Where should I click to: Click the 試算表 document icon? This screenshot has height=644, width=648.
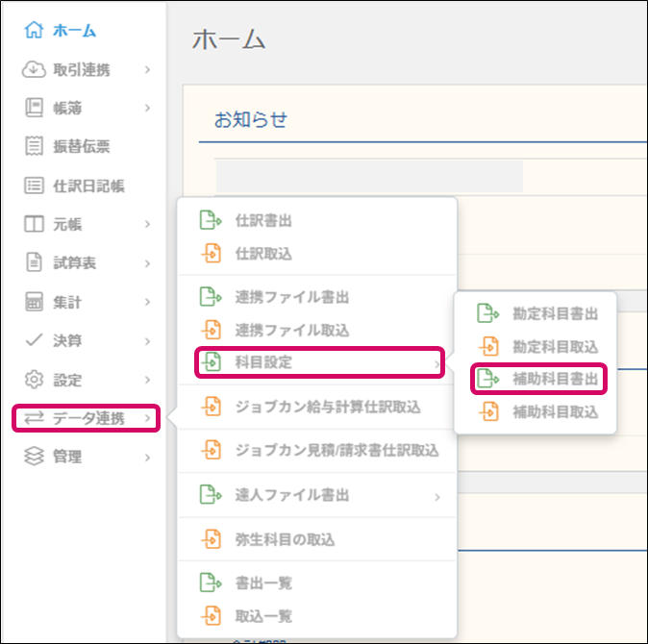[x=34, y=263]
